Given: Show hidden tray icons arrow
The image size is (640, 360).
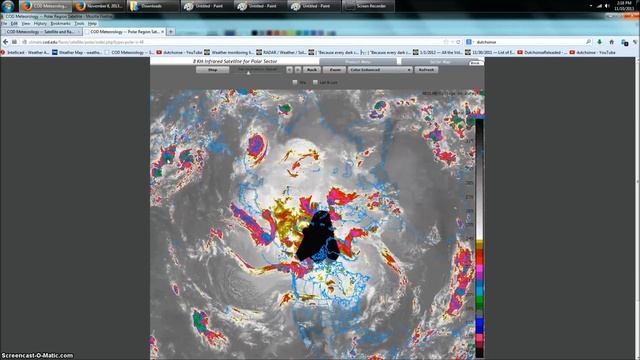Looking at the screenshot, I should tap(591, 6).
